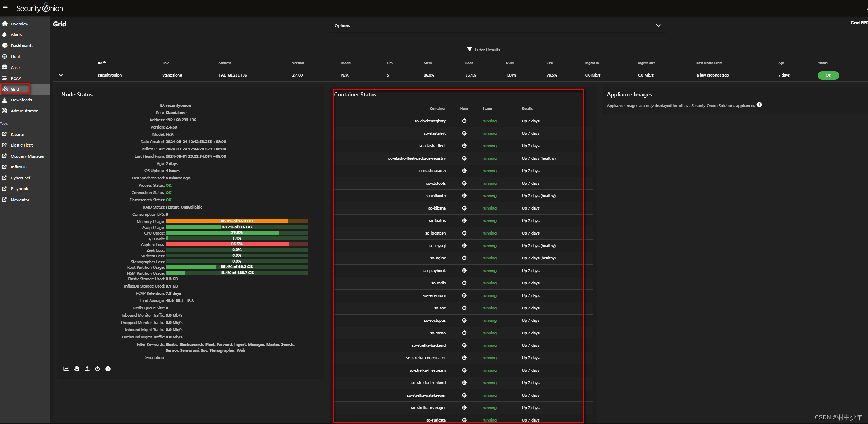The image size is (868, 424).
Task: Open the Alerts page
Action: [x=16, y=35]
